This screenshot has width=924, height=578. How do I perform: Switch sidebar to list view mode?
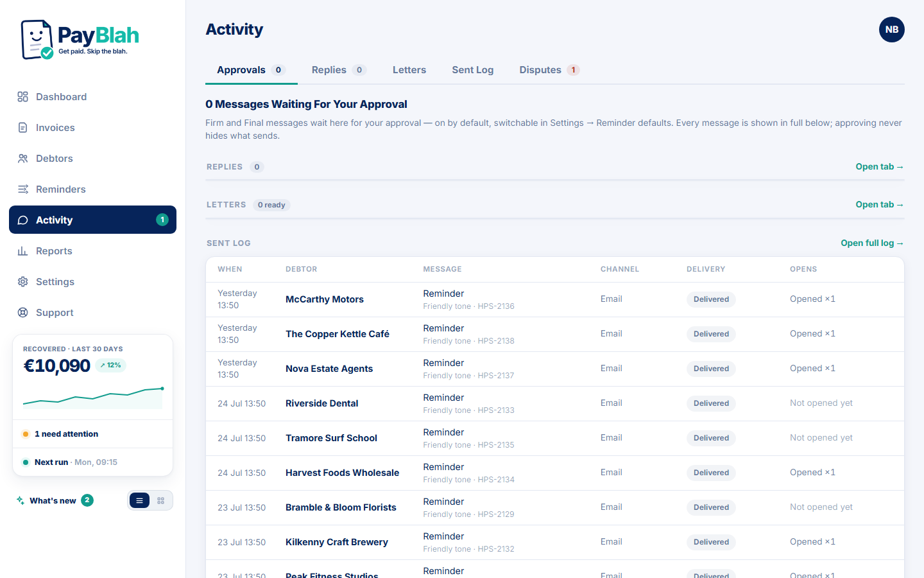[x=139, y=500]
